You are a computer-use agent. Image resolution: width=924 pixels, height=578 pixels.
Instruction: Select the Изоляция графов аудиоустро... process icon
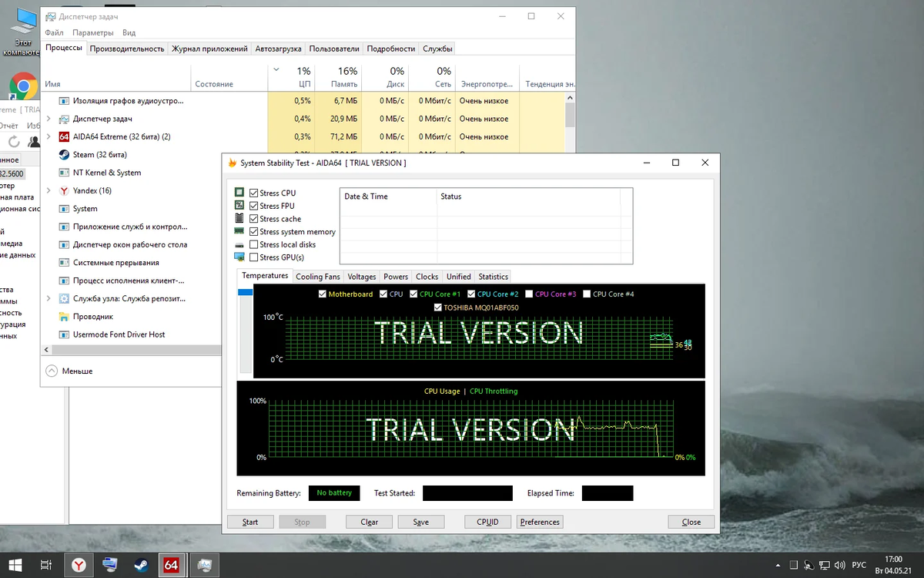[x=65, y=101]
